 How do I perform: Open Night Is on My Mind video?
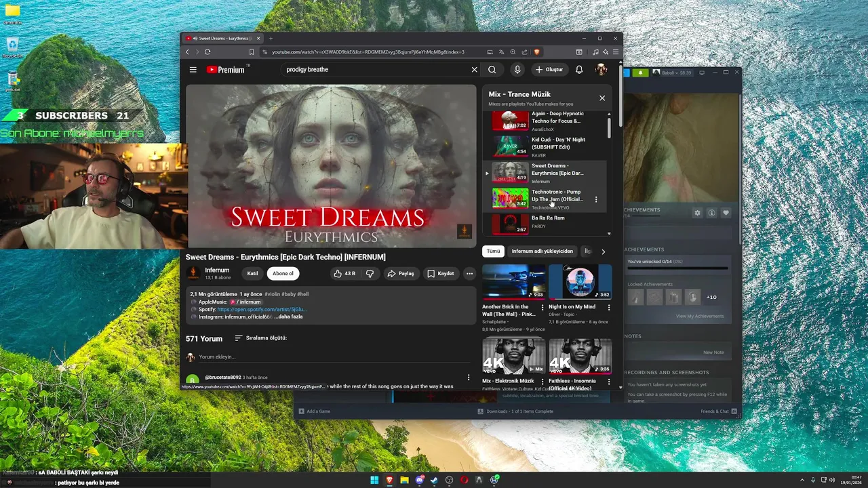tap(580, 282)
